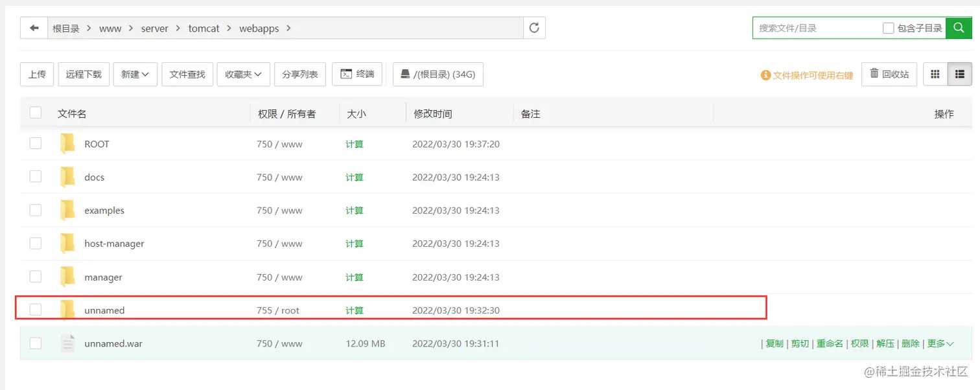Check the unnamed.war file checkbox

pyautogui.click(x=36, y=343)
